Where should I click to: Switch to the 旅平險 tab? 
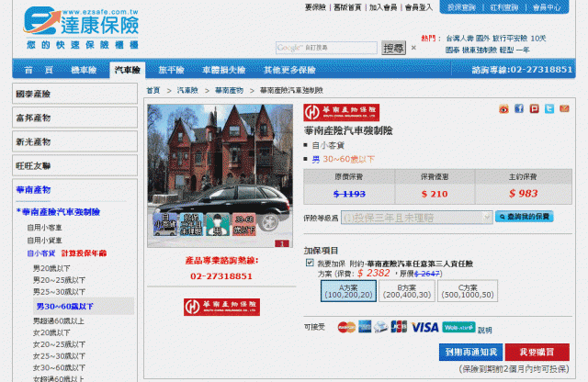point(172,70)
